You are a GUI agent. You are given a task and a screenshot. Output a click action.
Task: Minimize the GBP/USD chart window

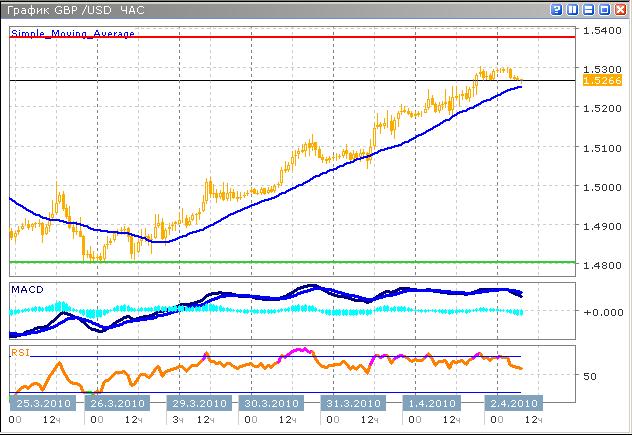coord(589,10)
